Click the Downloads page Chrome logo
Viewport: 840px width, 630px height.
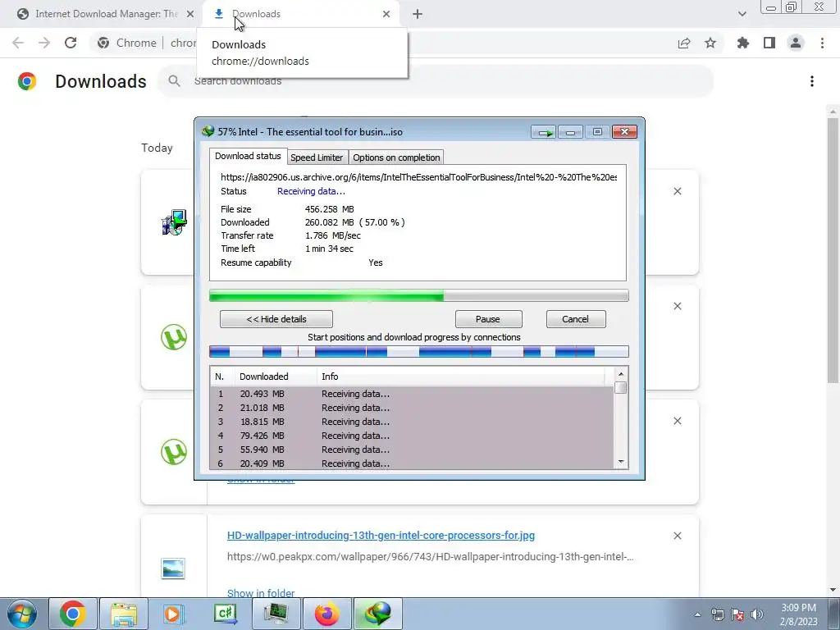coord(27,81)
